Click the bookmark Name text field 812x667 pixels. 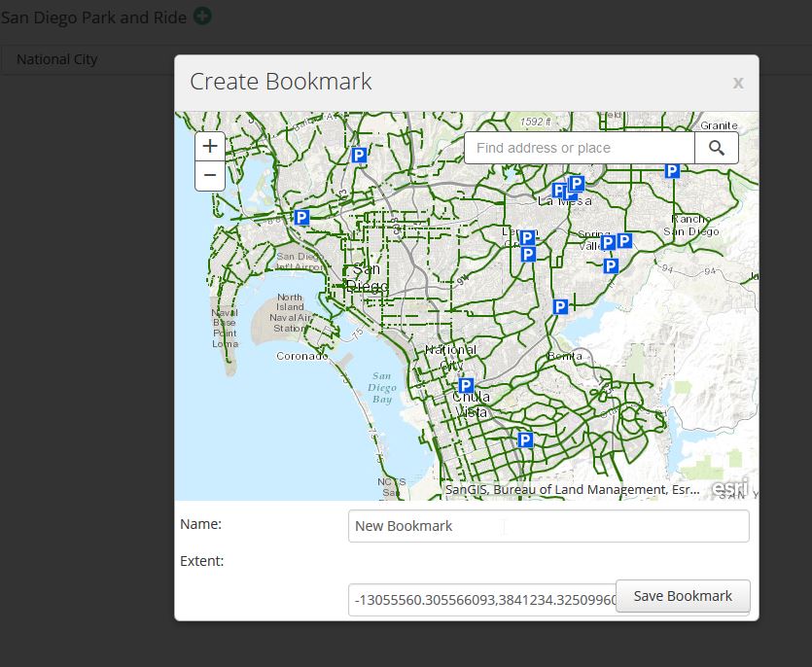547,526
